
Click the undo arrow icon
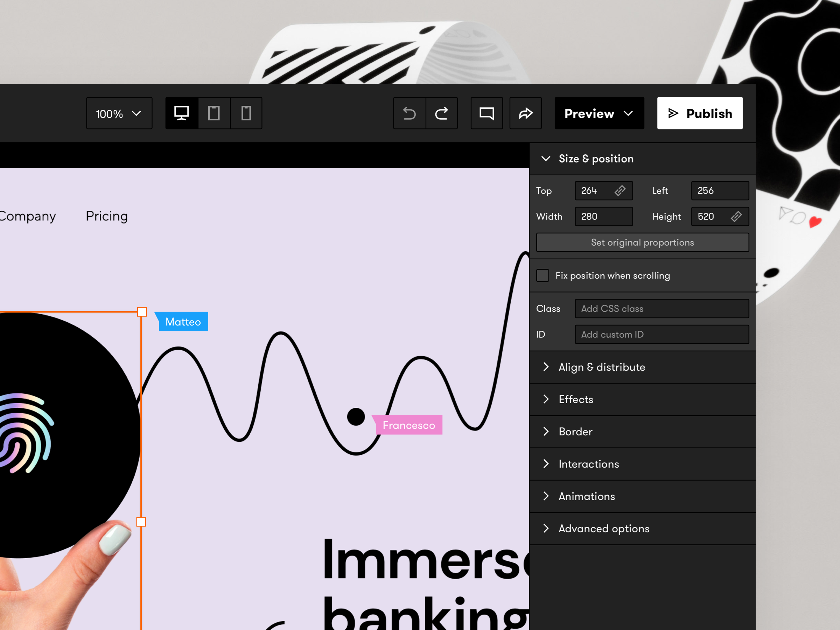[409, 113]
